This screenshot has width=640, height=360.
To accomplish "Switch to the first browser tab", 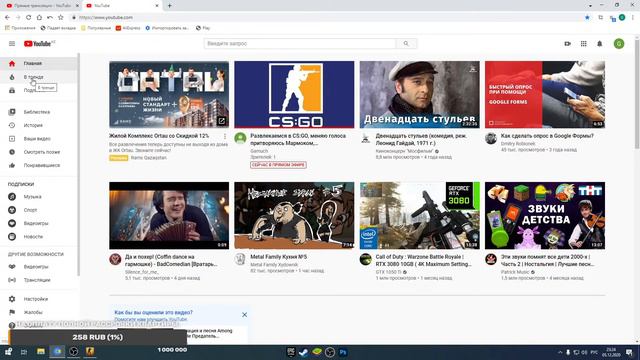I will pyautogui.click(x=41, y=6).
